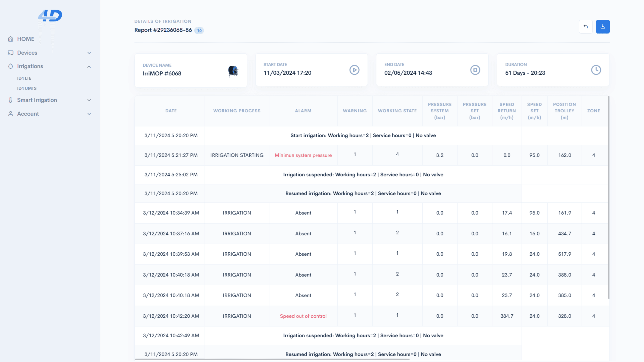Click the play icon in Start Date card
Viewport: 644px width, 362px height.
[354, 70]
